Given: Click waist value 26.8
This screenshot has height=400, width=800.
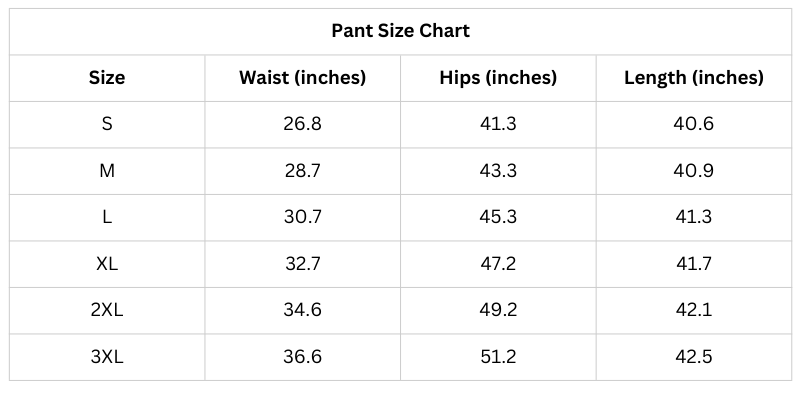Looking at the screenshot, I should 302,125.
